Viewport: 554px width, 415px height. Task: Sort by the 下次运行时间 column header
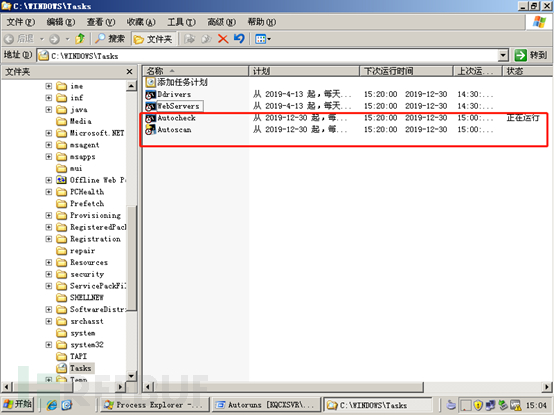coord(406,71)
